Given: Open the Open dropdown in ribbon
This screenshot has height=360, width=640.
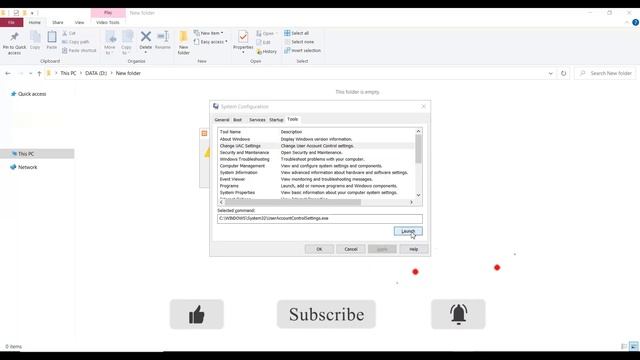Looking at the screenshot, I should [x=266, y=33].
